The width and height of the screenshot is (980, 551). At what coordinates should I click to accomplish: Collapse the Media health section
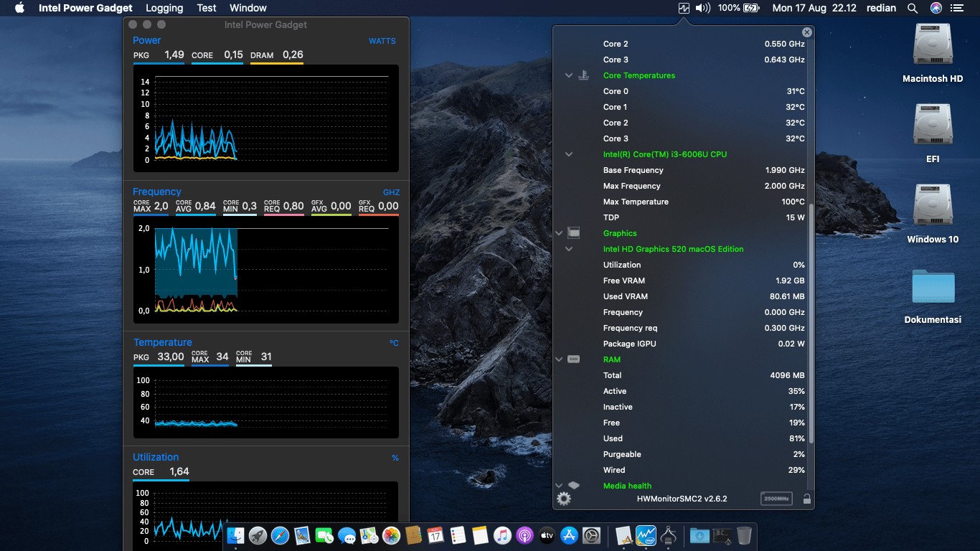click(559, 486)
